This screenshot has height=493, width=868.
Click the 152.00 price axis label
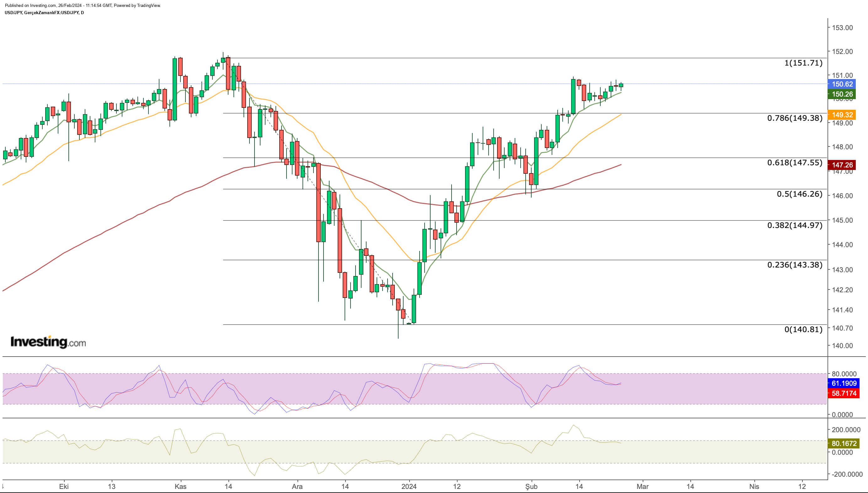pyautogui.click(x=842, y=51)
